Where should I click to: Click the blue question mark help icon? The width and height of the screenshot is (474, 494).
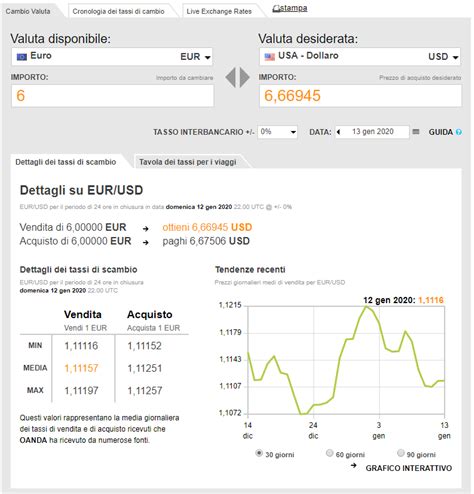click(459, 132)
